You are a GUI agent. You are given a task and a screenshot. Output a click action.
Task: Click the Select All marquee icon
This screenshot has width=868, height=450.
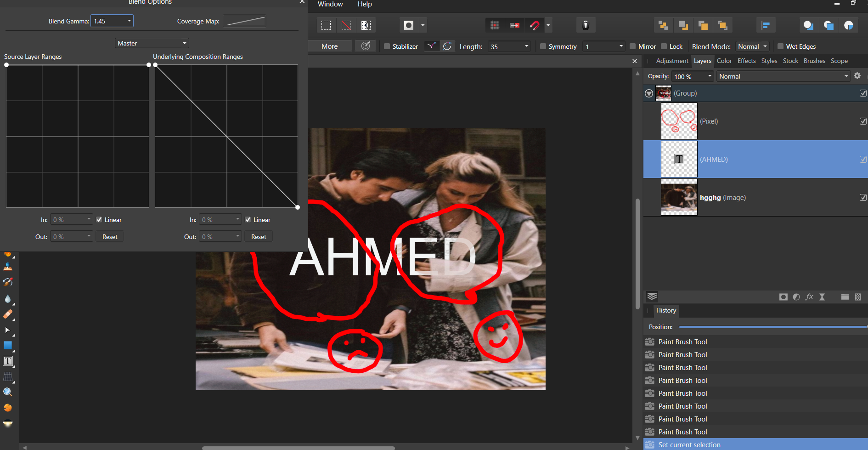click(x=326, y=25)
